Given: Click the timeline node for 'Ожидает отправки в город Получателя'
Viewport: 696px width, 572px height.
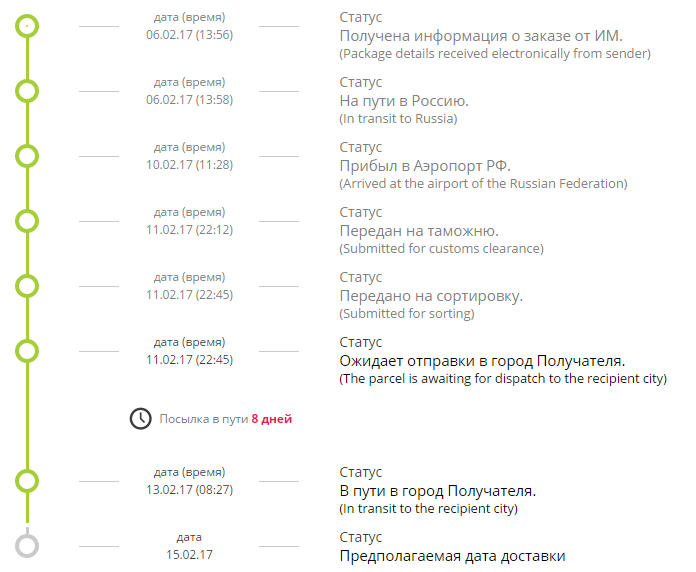Looking at the screenshot, I should pos(28,351).
